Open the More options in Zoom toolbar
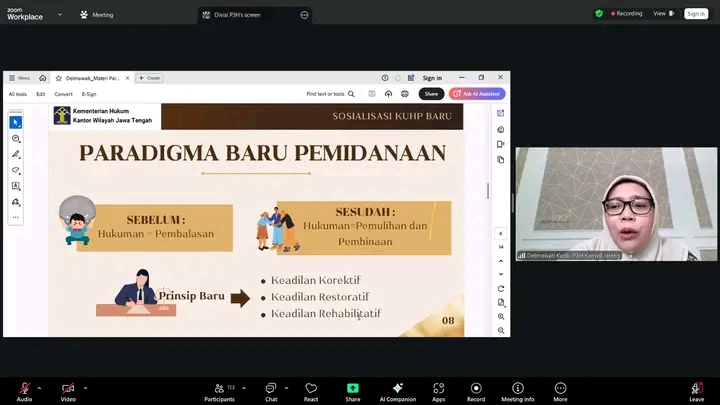Screen dimensions: 720x405 coord(560,389)
